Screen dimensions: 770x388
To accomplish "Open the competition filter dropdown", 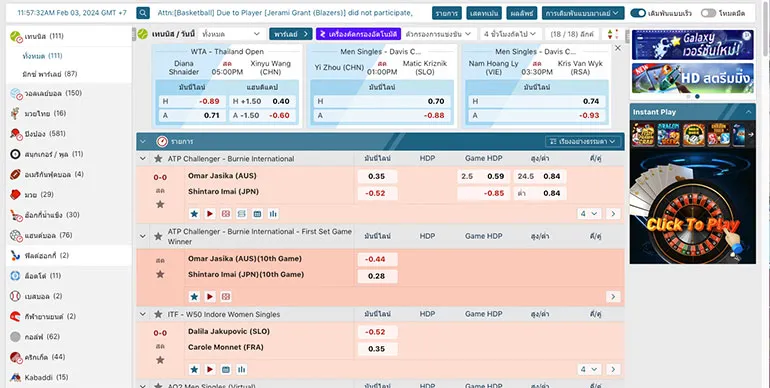I will (x=439, y=34).
